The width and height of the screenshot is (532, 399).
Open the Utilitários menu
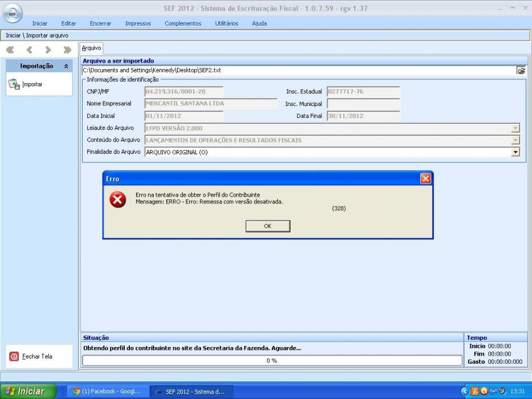click(x=227, y=23)
